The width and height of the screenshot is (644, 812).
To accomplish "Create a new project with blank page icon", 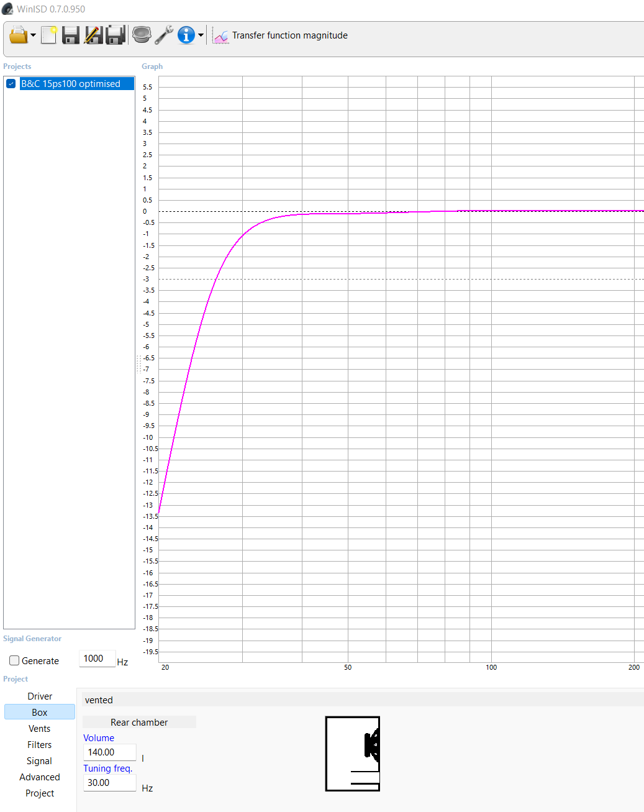I will [49, 35].
